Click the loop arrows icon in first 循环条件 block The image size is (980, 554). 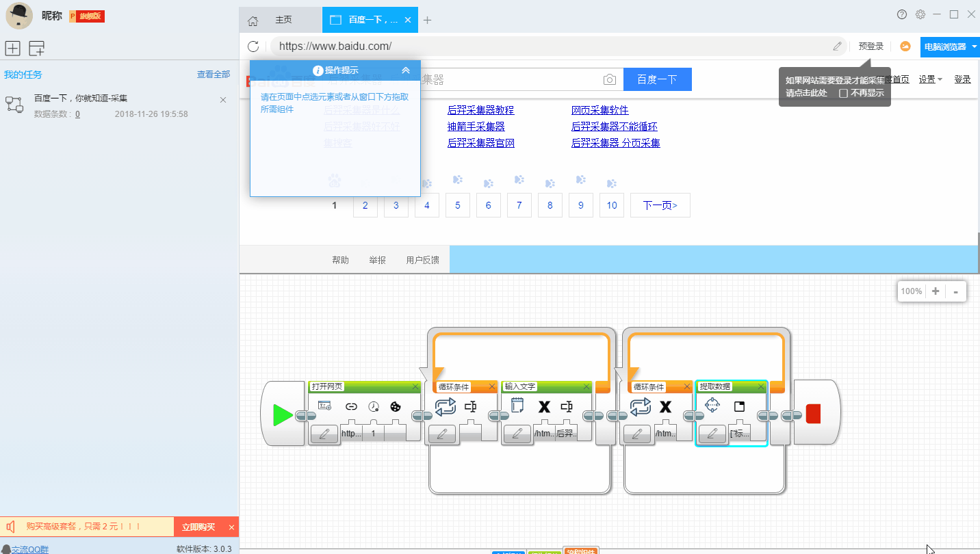point(445,407)
